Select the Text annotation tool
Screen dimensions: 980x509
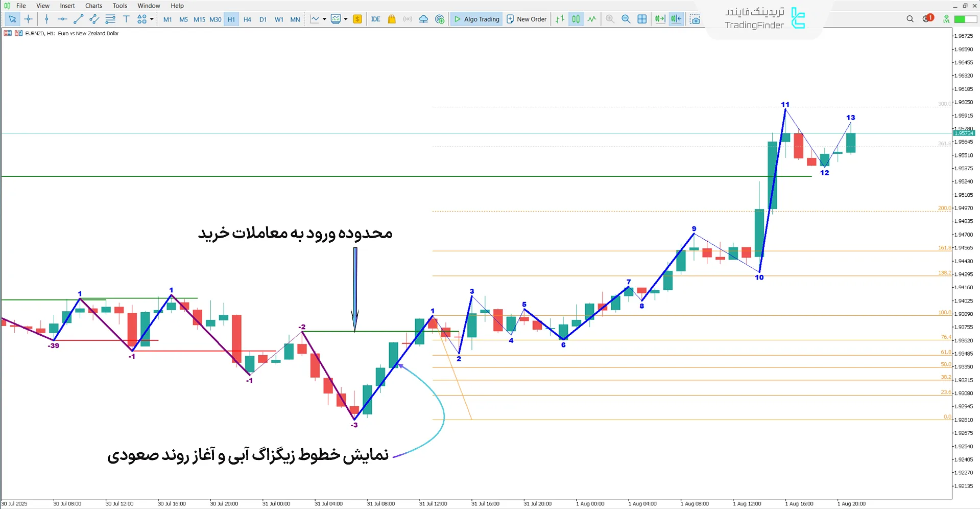(126, 19)
